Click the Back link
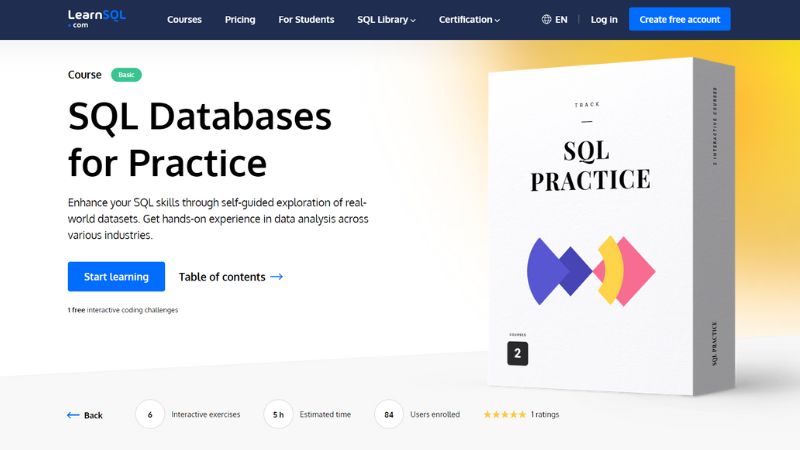The height and width of the screenshot is (450, 800). [93, 415]
